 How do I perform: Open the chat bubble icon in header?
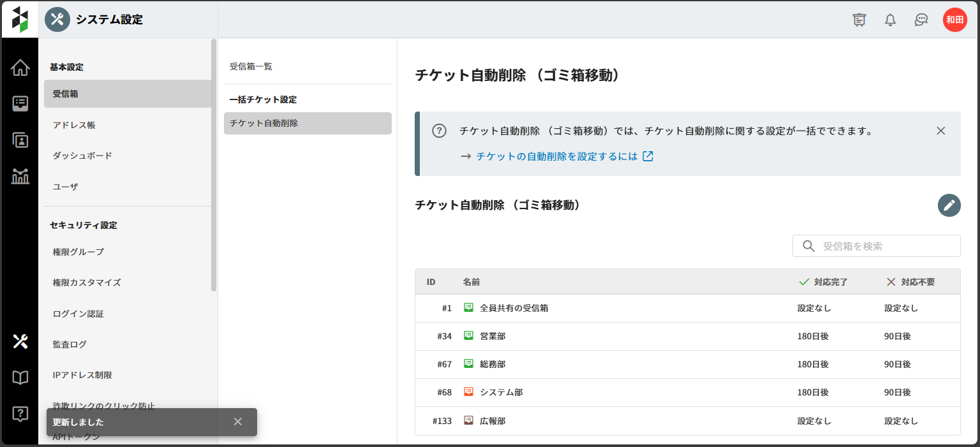(x=921, y=20)
